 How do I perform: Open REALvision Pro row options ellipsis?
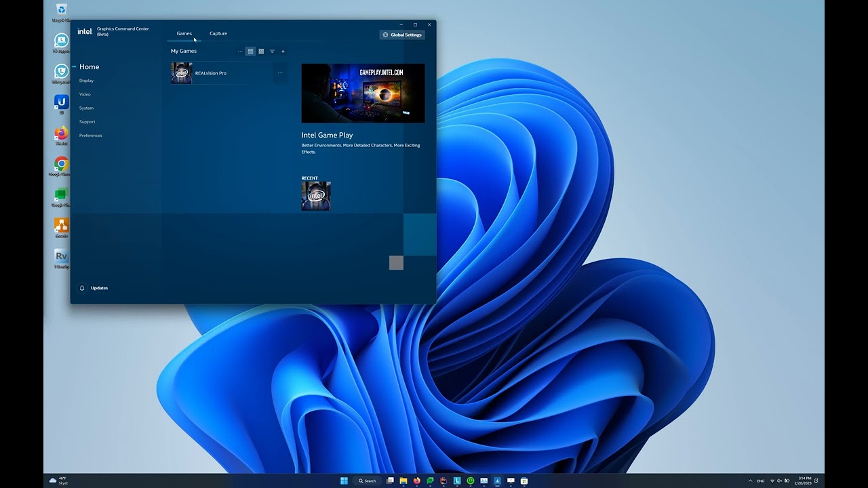[280, 73]
